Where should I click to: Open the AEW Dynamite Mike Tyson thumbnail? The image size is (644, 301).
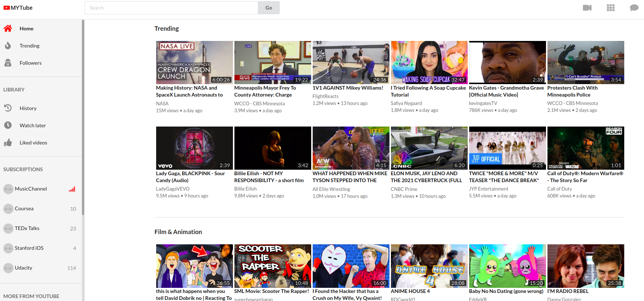click(x=351, y=148)
